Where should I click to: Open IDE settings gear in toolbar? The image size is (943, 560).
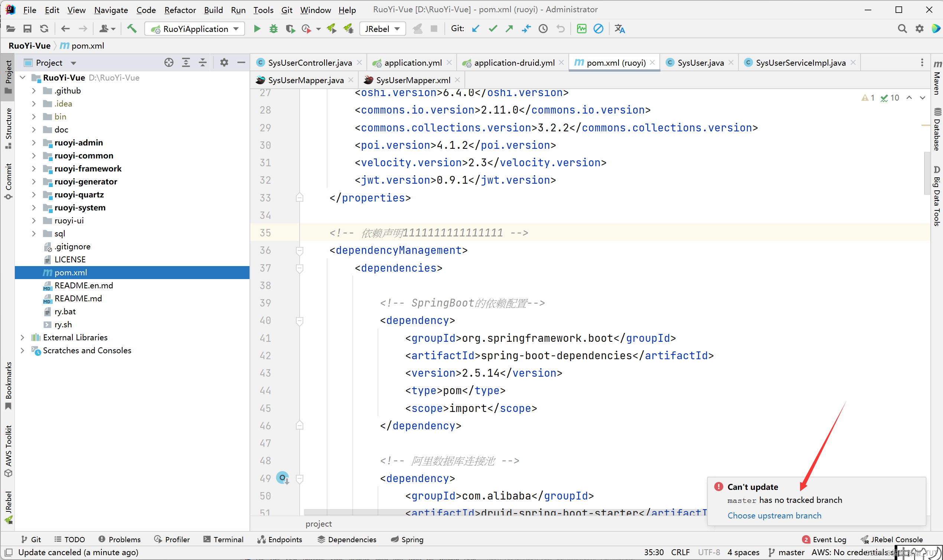click(919, 29)
